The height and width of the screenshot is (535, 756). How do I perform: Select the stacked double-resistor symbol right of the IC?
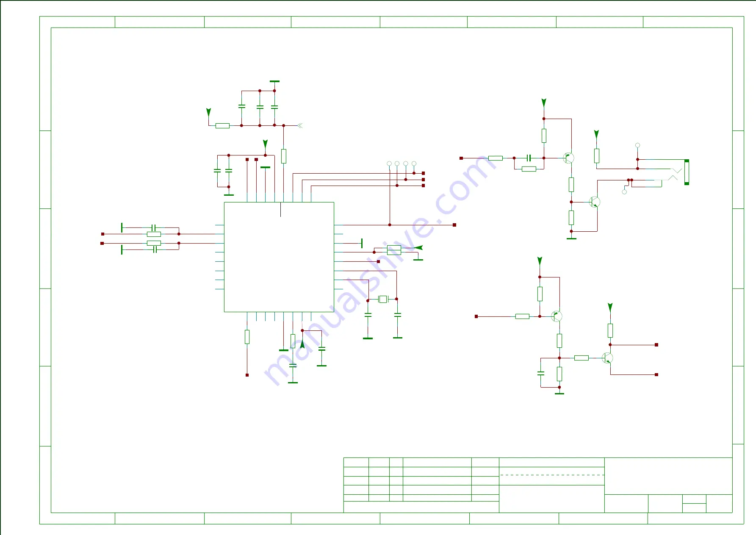[394, 250]
